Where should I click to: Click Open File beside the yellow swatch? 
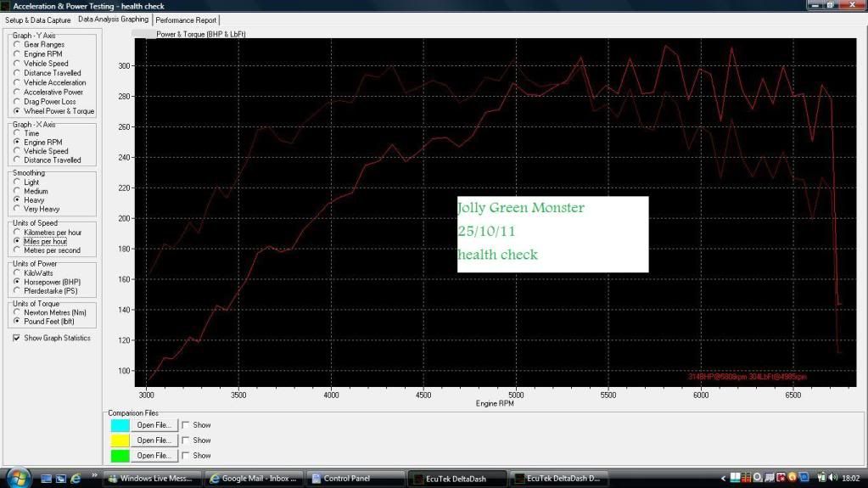[154, 440]
